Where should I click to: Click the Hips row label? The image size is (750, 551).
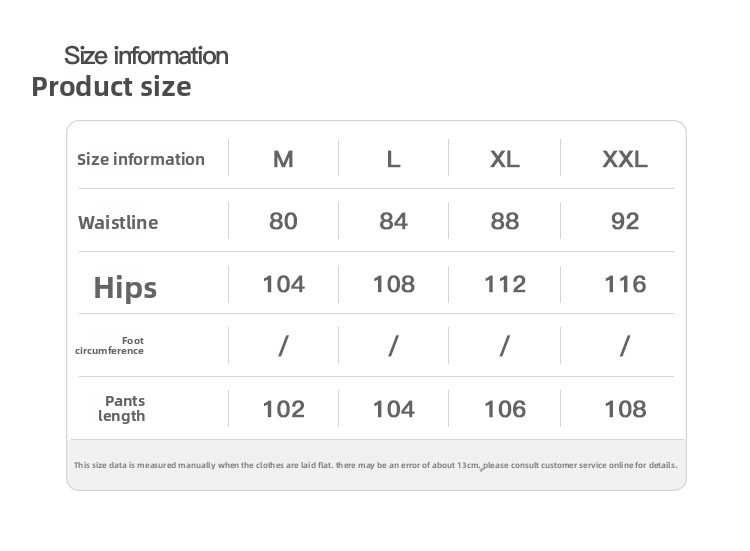coord(125,288)
